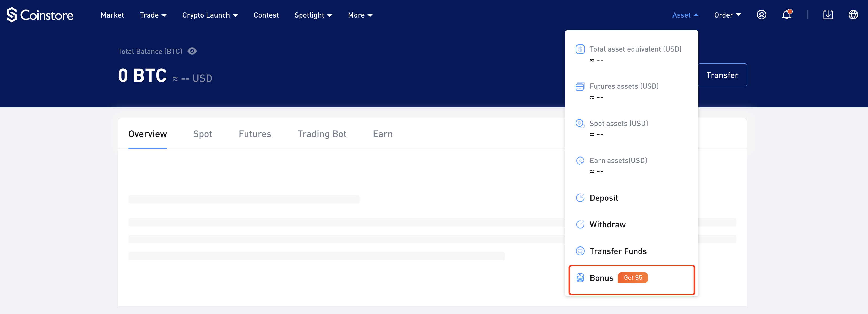Click the Deposit icon in Asset menu

pos(580,198)
